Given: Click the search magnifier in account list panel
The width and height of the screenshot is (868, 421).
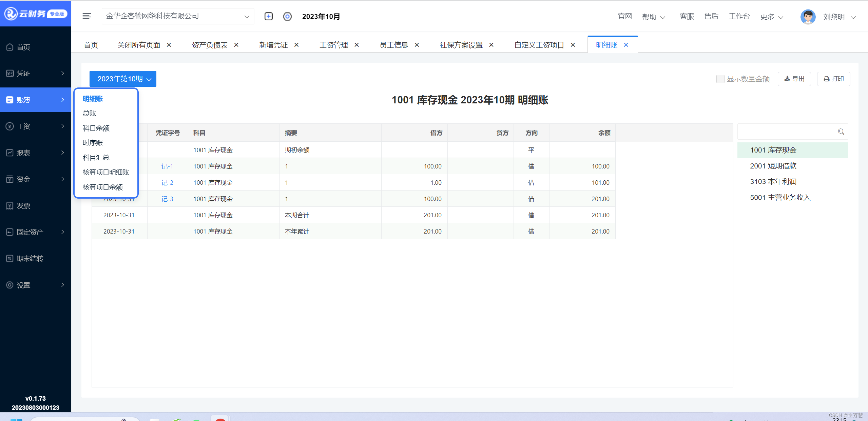Looking at the screenshot, I should [841, 132].
